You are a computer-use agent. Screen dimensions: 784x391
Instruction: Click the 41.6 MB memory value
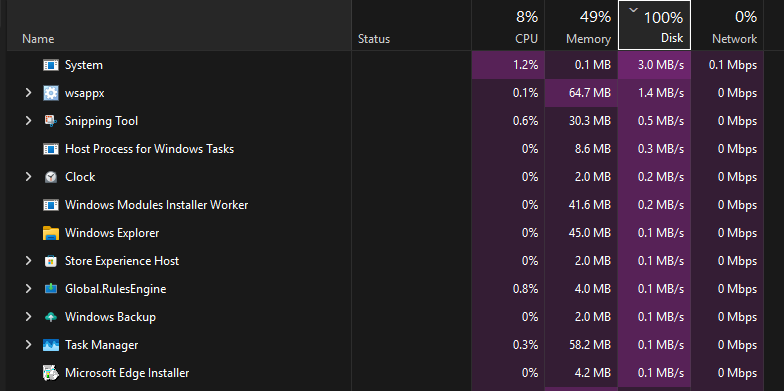click(x=590, y=205)
